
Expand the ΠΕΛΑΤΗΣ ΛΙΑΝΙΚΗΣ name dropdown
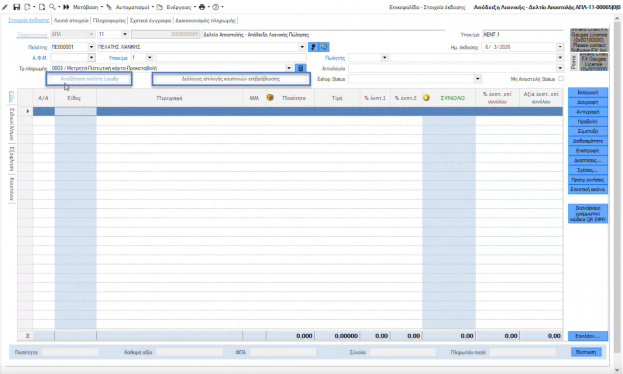[x=303, y=47]
